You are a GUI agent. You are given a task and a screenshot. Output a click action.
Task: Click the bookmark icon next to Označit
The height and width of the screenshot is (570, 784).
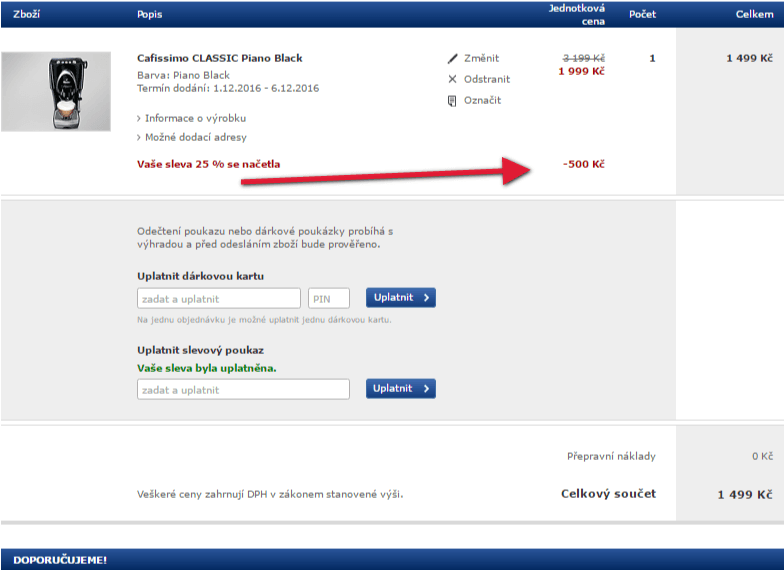tap(452, 101)
